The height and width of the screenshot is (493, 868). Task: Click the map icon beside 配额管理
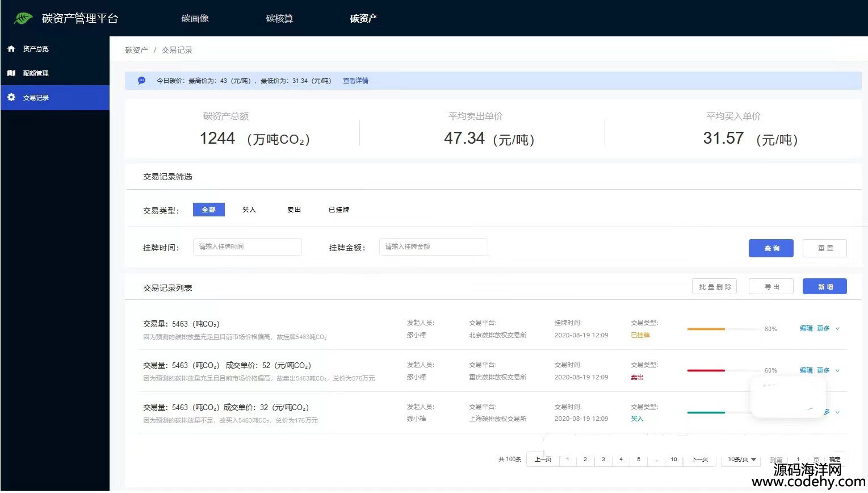click(x=11, y=73)
